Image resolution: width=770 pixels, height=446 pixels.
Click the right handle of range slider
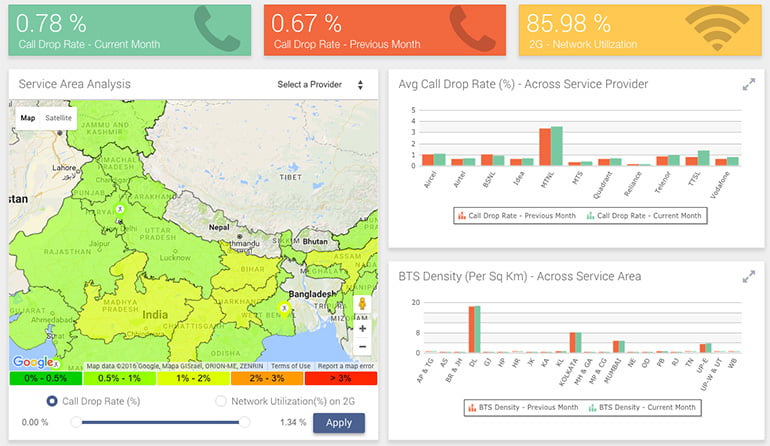tap(244, 422)
